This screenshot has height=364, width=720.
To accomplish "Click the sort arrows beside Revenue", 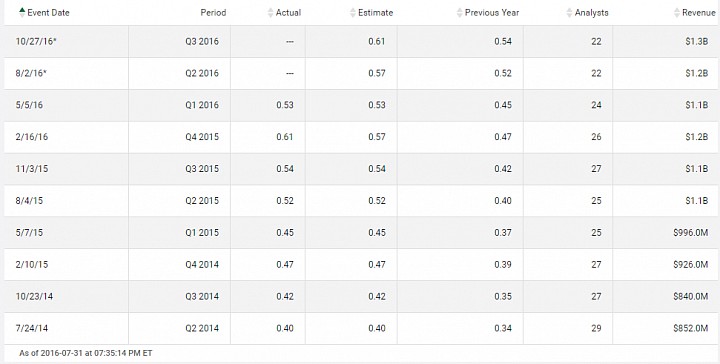I will click(x=677, y=13).
